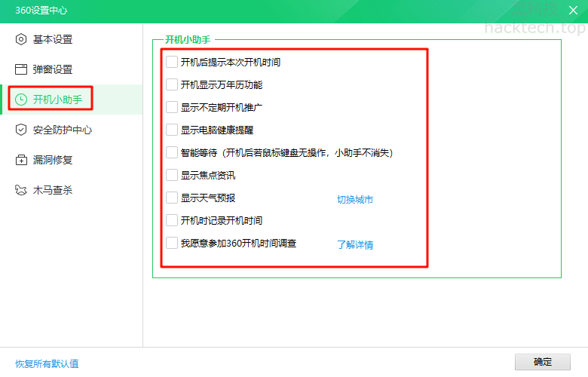Enable 开机后提示本次开机时间 checkbox
Viewport: 588px width, 377px height.
click(172, 62)
